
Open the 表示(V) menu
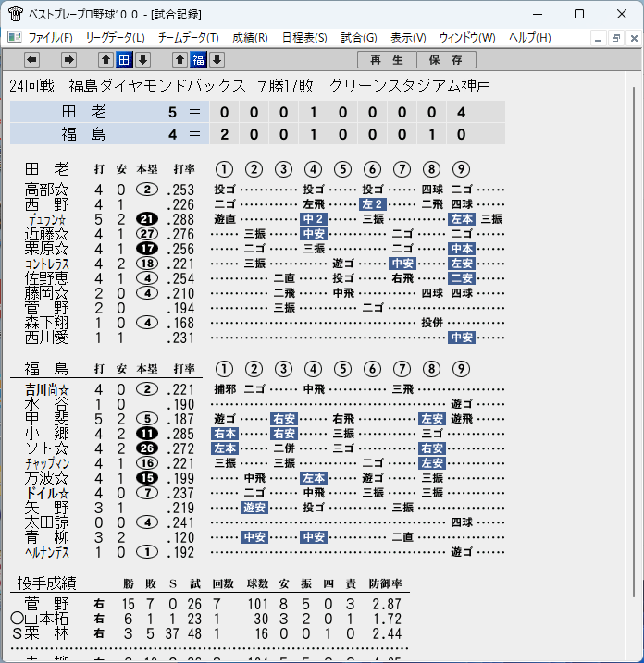408,38
